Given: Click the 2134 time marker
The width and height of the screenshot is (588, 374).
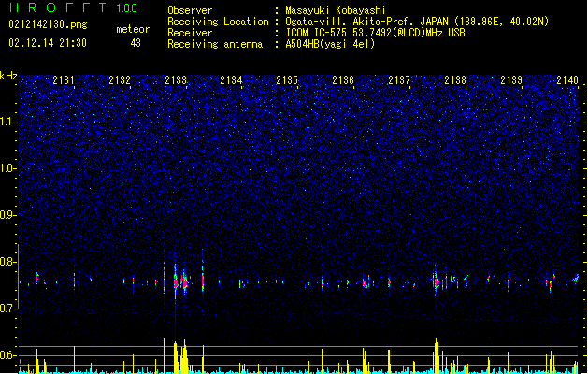Looking at the screenshot, I should [231, 79].
